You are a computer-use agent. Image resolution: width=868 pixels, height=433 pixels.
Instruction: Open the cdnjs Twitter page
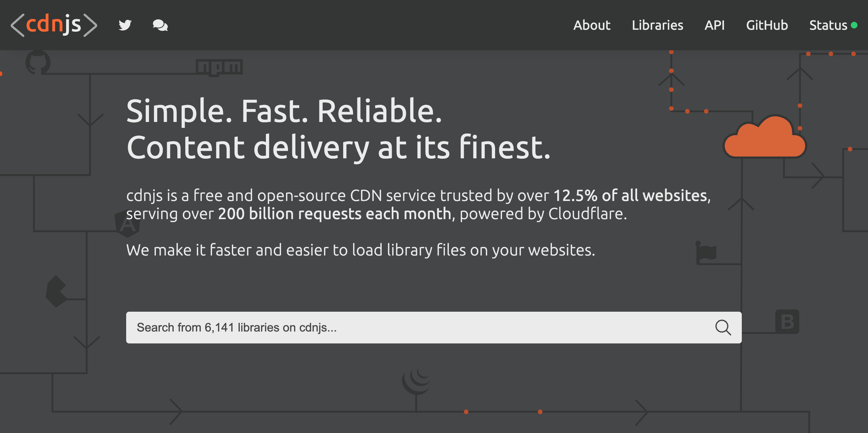click(x=125, y=25)
